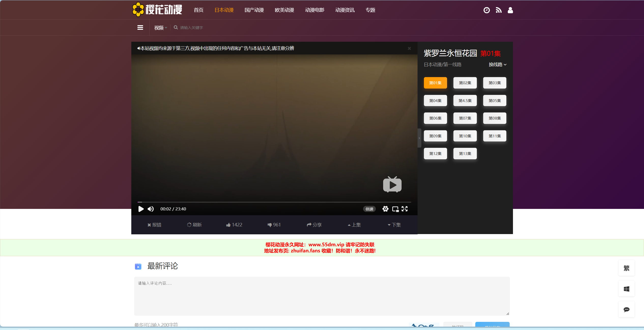Click the video progress bar
Viewport: 644px width, 330px height.
274,202
